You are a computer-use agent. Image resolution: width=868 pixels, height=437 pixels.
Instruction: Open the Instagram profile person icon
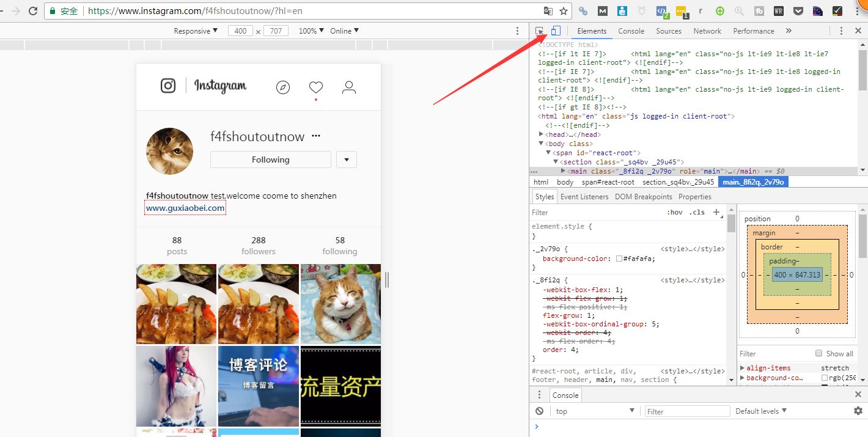click(349, 87)
